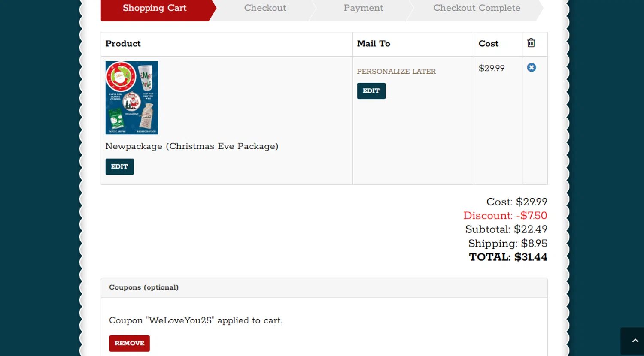This screenshot has height=356, width=644.
Task: Jump to the Payment step
Action: click(363, 8)
